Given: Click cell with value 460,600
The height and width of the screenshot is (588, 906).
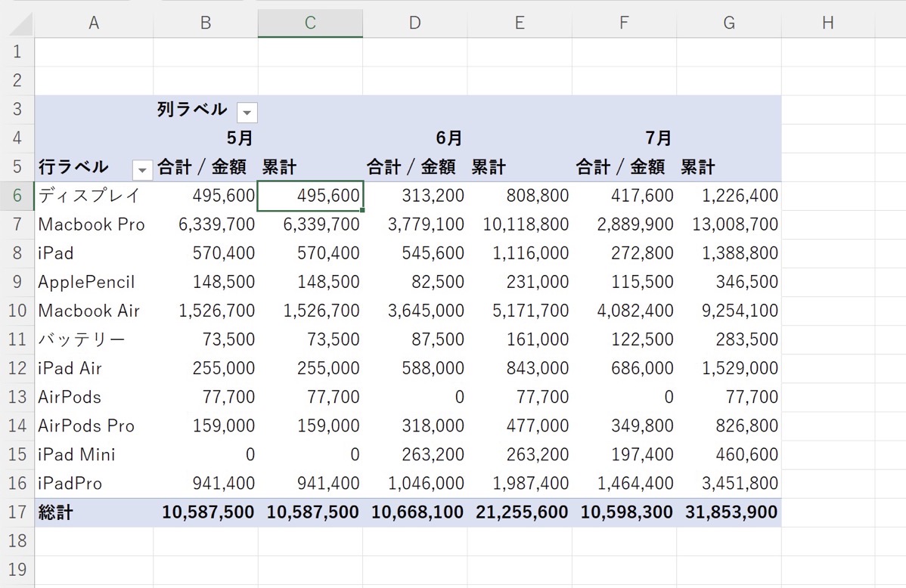Looking at the screenshot, I should [x=728, y=454].
